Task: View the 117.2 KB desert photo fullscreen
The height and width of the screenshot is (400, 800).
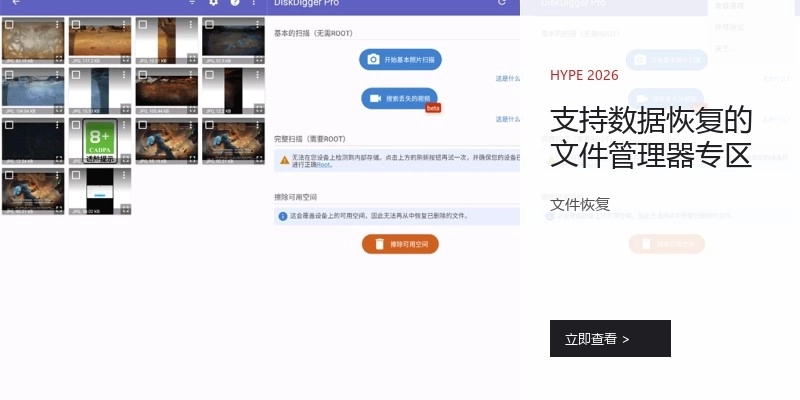Action: [126, 59]
